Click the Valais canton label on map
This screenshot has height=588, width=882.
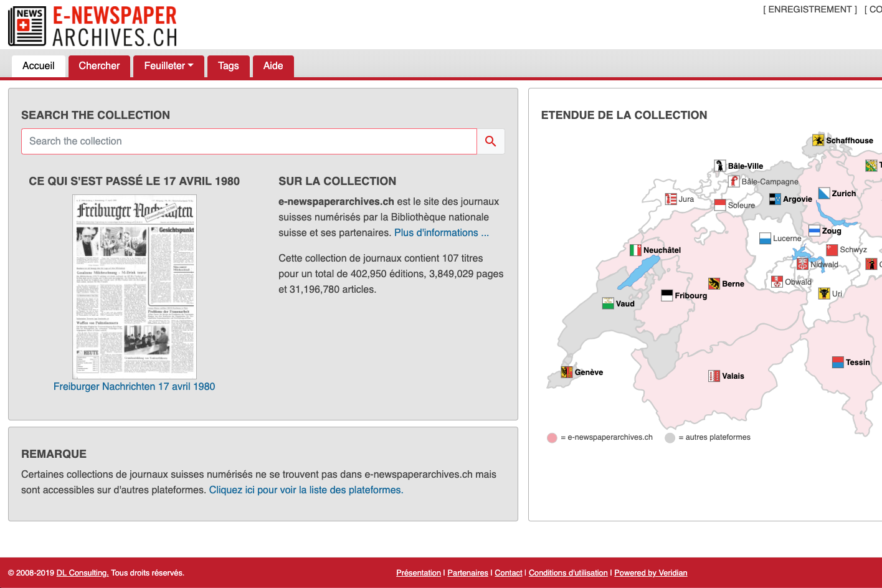pos(733,376)
